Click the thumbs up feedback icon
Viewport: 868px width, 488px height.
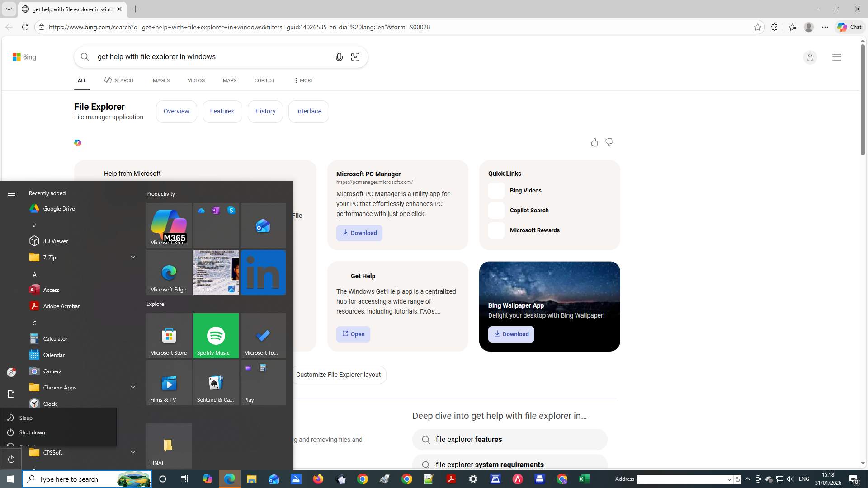point(594,143)
